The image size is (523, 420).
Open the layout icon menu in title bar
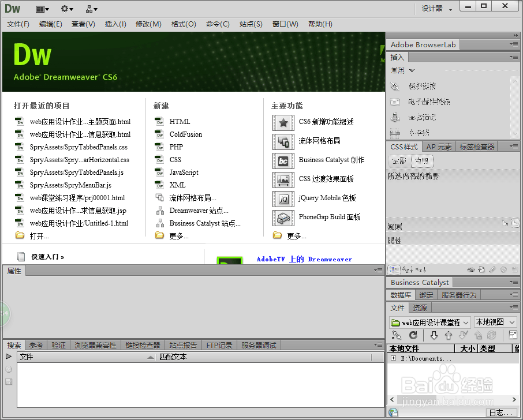pyautogui.click(x=42, y=9)
